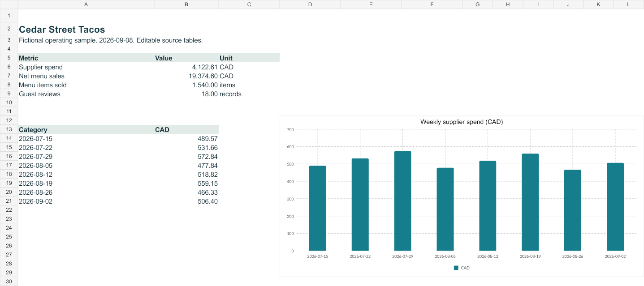Screen dimensions: 644x286
Task: Select row 30 header
Action: coord(9,282)
